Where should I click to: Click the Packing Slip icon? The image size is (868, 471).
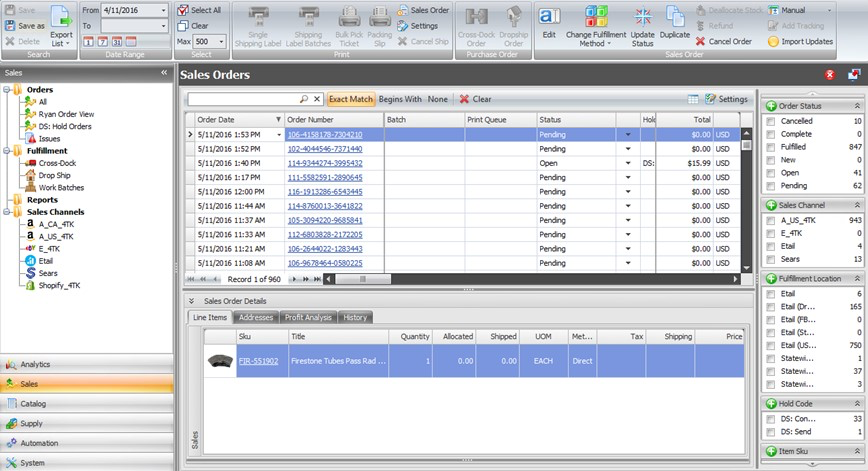(x=380, y=18)
